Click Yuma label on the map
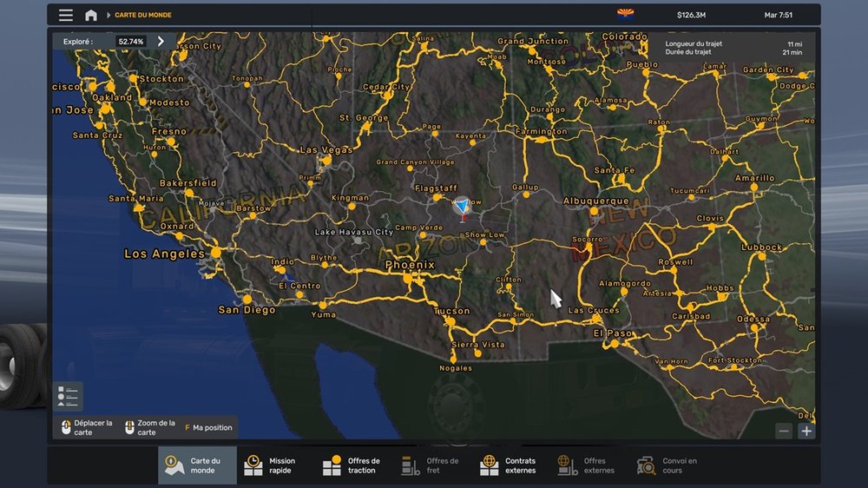868x488 pixels. click(323, 314)
